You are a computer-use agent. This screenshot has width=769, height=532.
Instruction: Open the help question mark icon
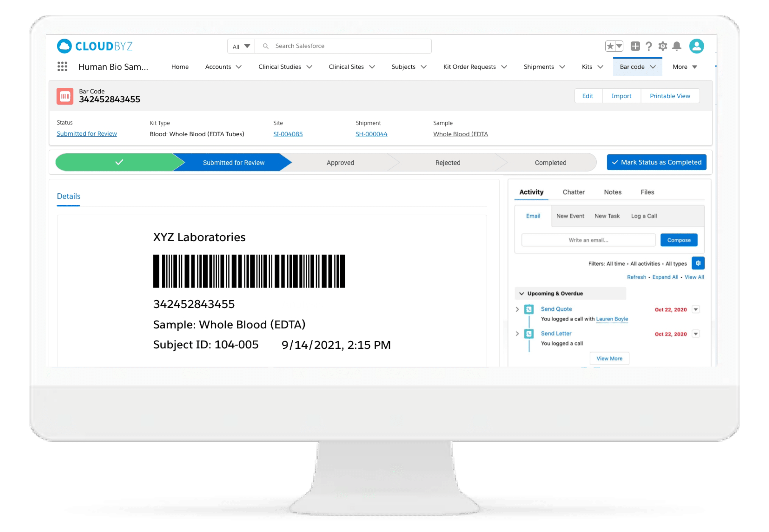tap(649, 46)
